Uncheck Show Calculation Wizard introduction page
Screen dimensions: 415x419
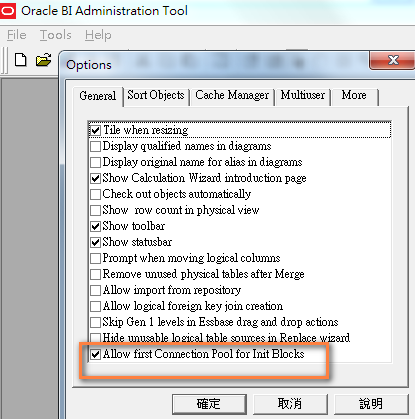coord(95,178)
